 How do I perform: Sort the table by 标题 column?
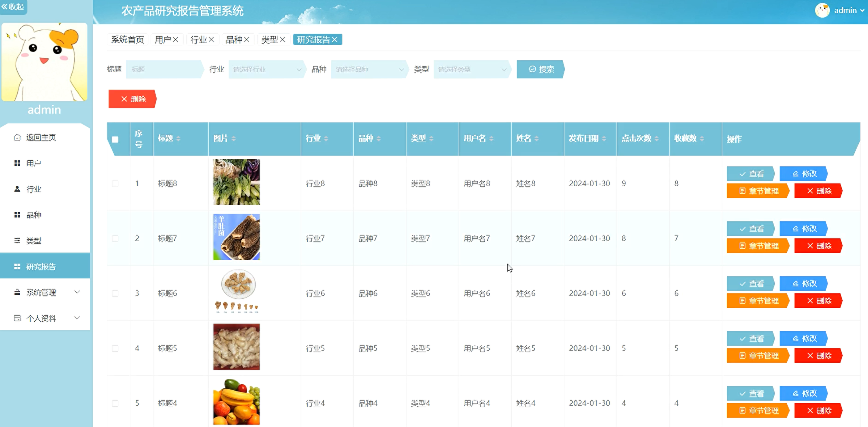[x=178, y=138]
